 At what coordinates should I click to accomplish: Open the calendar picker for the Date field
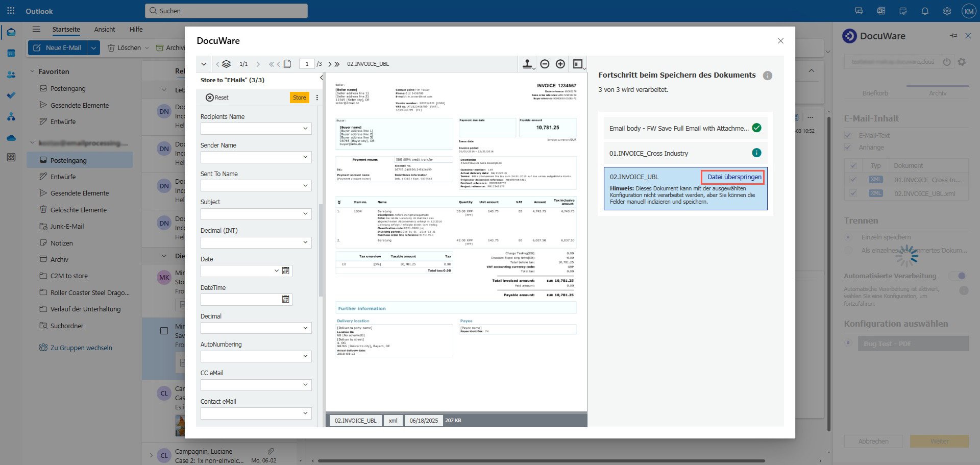(285, 271)
